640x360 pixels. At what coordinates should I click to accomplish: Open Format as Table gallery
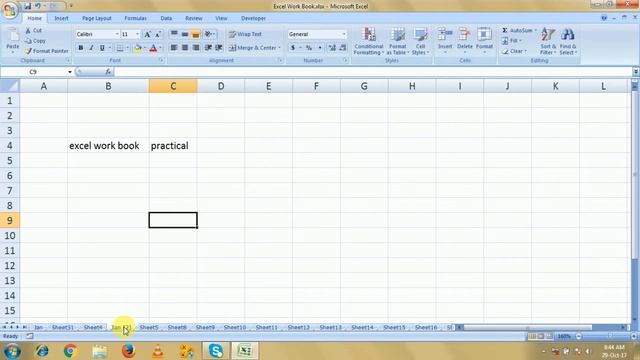pos(397,41)
